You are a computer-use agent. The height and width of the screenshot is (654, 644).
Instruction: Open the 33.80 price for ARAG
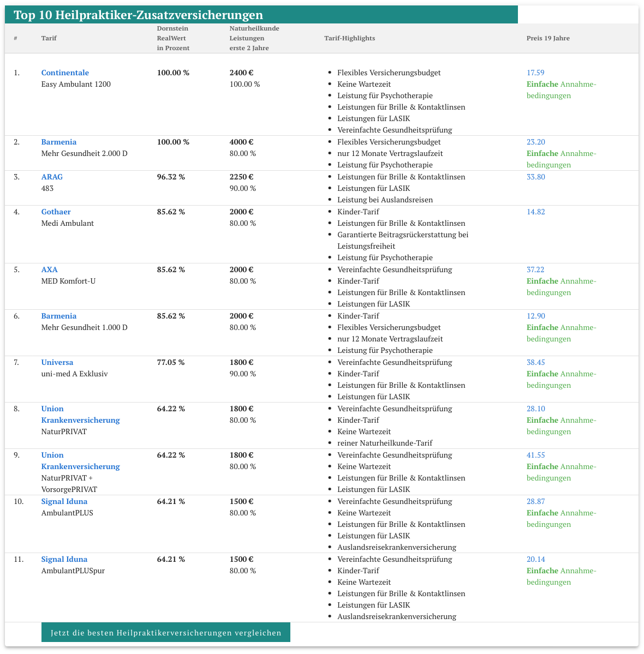tap(535, 177)
